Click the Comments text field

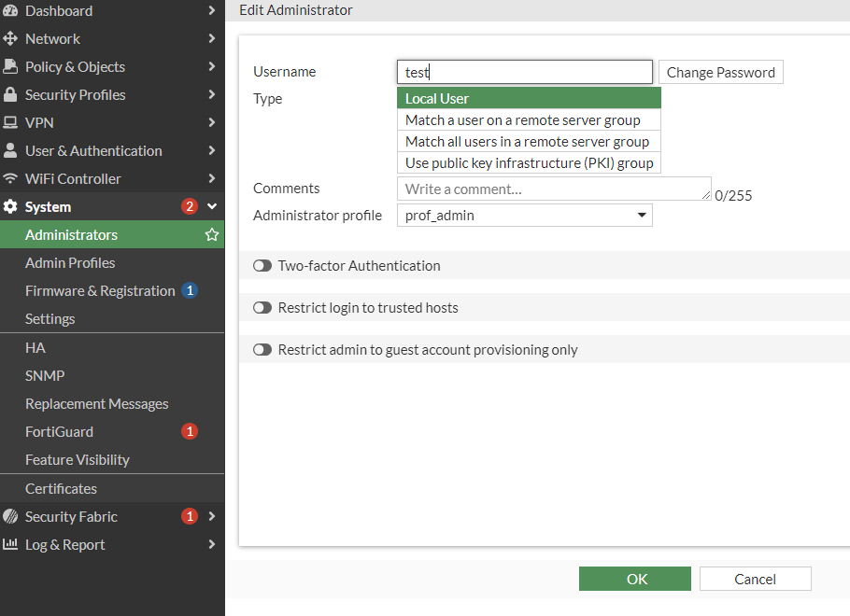pos(553,189)
